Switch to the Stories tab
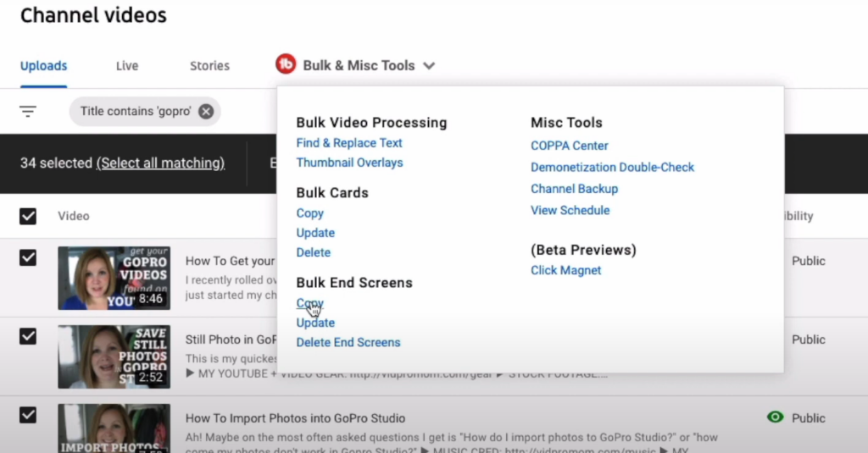 [x=209, y=66]
